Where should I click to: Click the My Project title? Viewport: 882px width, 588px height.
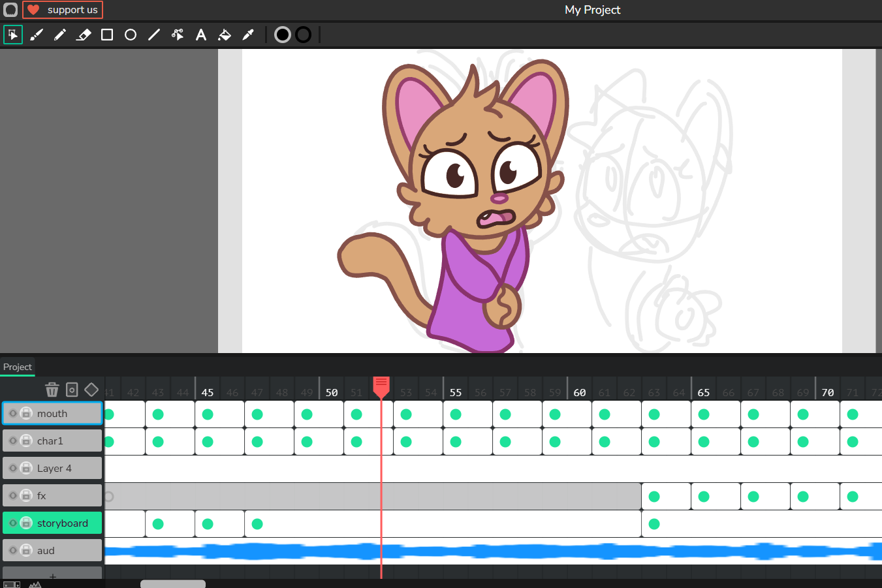[x=593, y=10]
